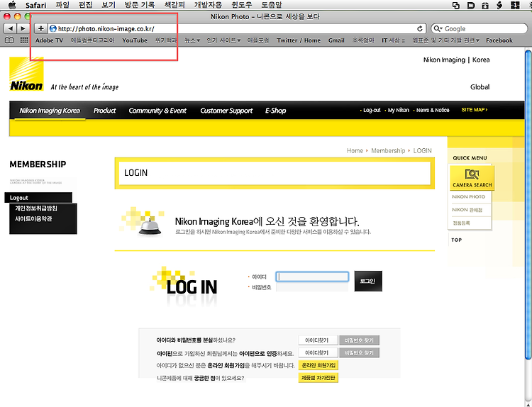
Task: Go forward with the browser forward arrow
Action: tap(23, 28)
